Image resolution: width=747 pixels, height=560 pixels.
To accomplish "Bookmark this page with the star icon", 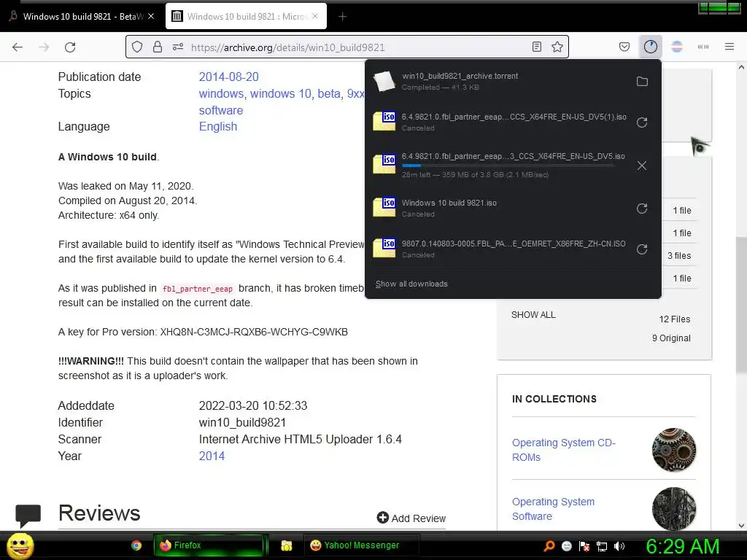I will 557,47.
